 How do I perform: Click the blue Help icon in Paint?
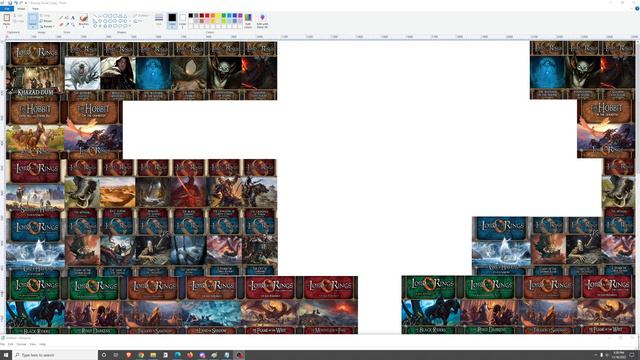coord(637,8)
